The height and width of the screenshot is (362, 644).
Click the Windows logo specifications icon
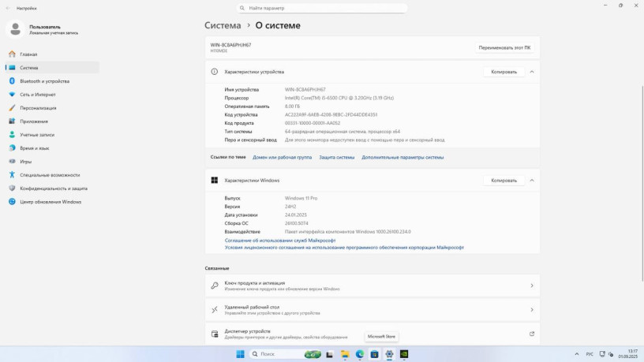(x=215, y=181)
